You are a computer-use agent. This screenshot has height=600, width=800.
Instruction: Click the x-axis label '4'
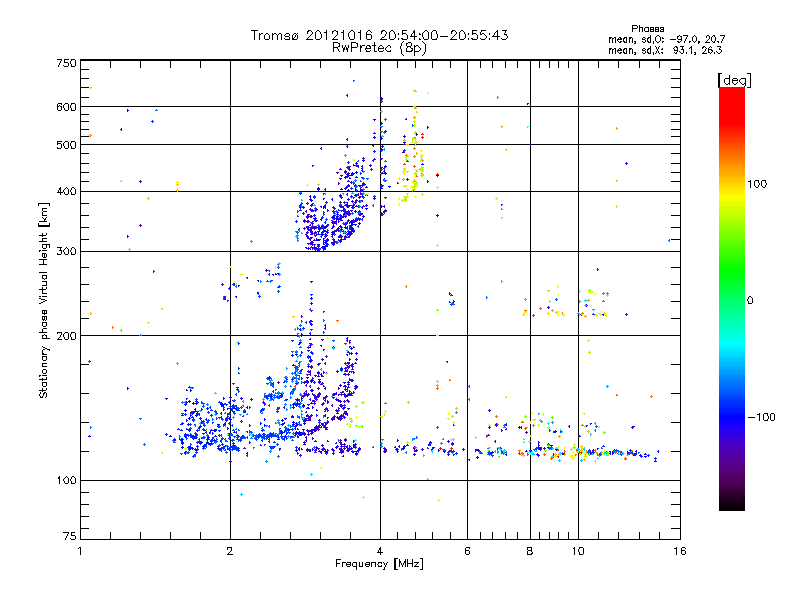click(380, 551)
